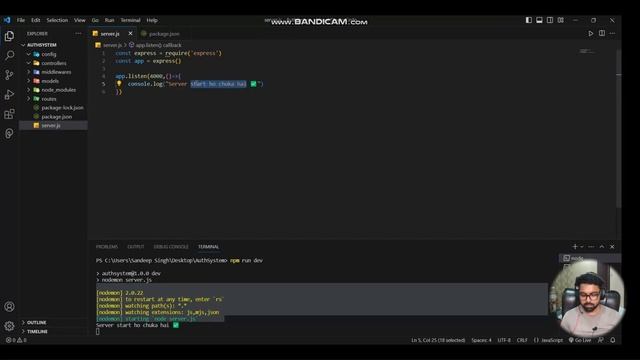The height and width of the screenshot is (360, 640).
Task: Add a new terminal with plus icon
Action: click(575, 247)
